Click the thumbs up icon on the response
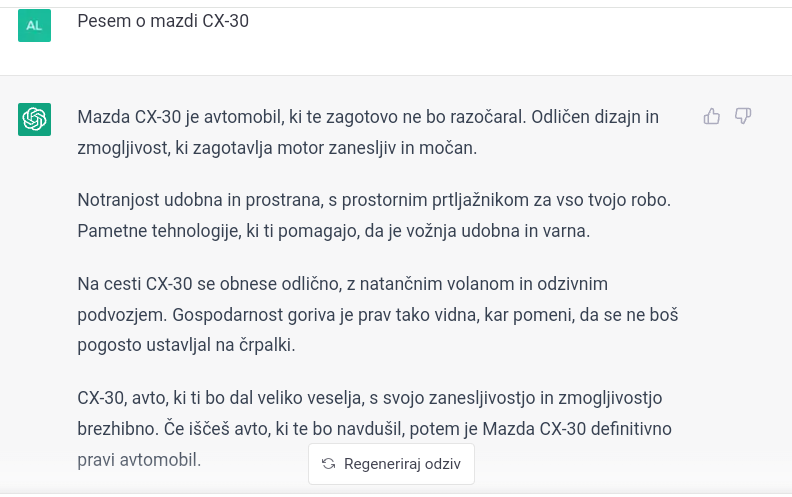The width and height of the screenshot is (792, 497). pyautogui.click(x=712, y=116)
